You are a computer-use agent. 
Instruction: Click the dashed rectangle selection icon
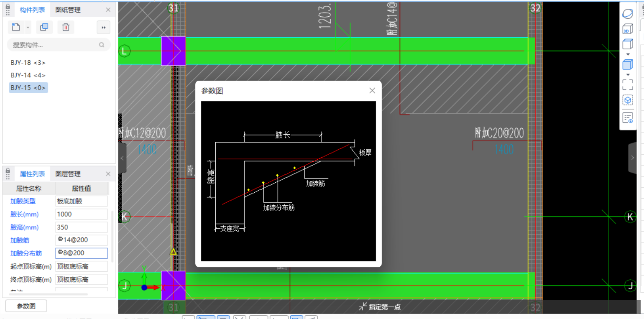pyautogui.click(x=628, y=85)
